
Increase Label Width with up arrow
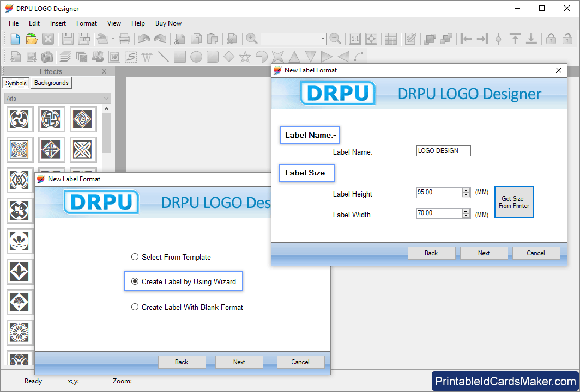[x=466, y=211]
